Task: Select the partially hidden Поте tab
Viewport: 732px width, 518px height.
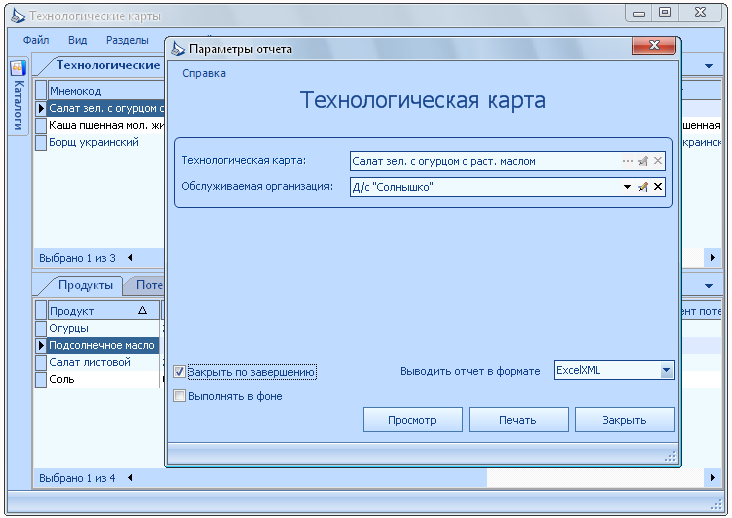Action: coord(148,285)
